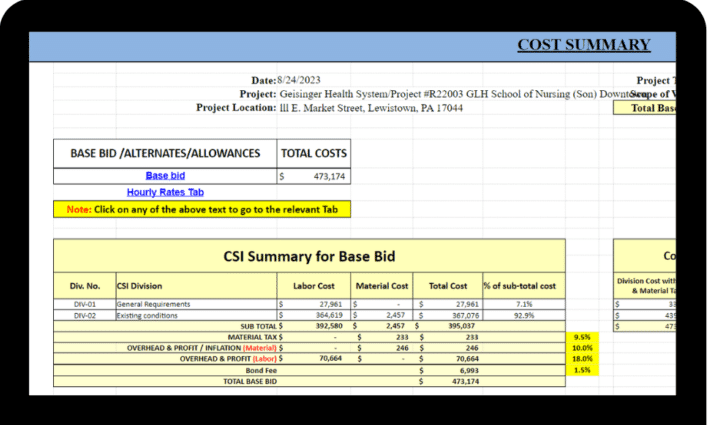Select the date value 8/24/2023
This screenshot has height=425, width=708.
tap(299, 80)
